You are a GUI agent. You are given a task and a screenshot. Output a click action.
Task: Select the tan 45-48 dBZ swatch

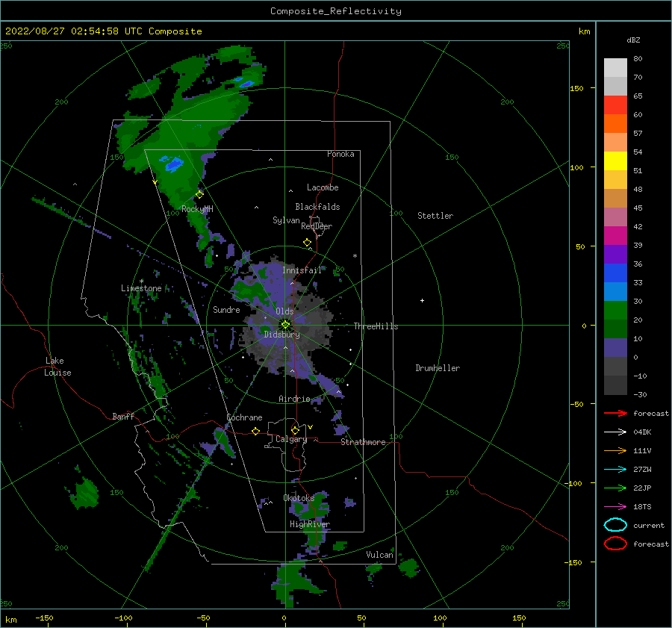[615, 199]
